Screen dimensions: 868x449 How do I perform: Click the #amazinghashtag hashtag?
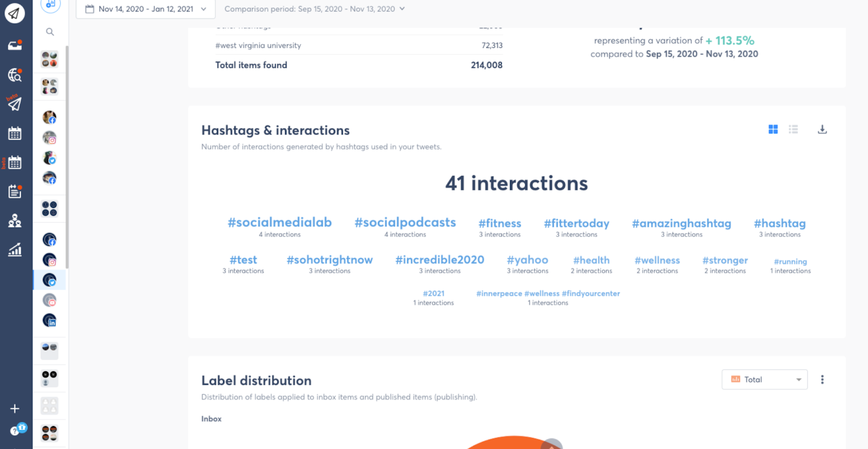[x=681, y=223]
